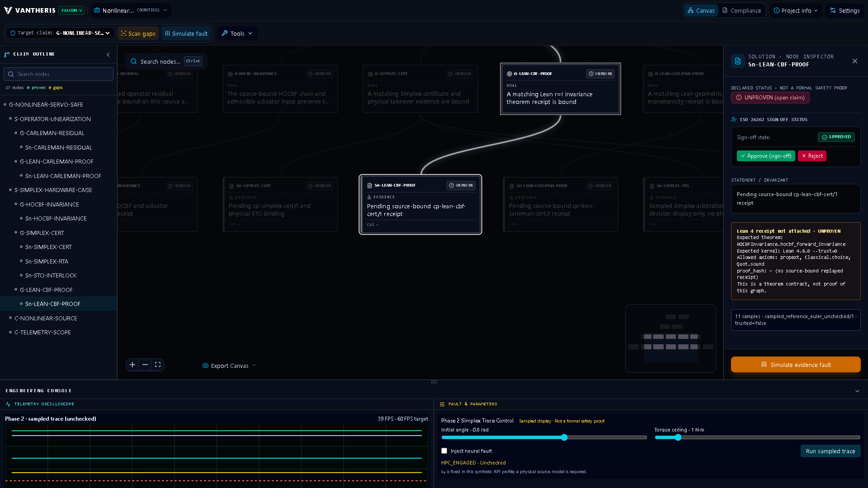
Task: Switch to the Canvas tab
Action: pyautogui.click(x=701, y=10)
